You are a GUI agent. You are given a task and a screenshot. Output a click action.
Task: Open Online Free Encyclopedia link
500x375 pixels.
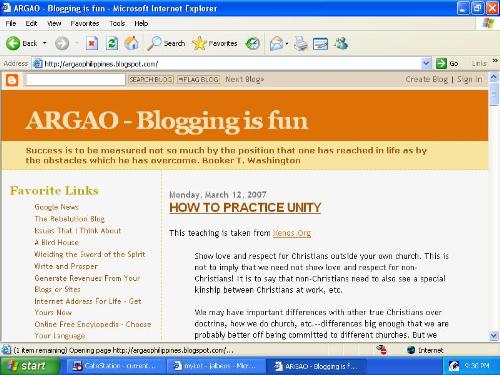pos(93,330)
